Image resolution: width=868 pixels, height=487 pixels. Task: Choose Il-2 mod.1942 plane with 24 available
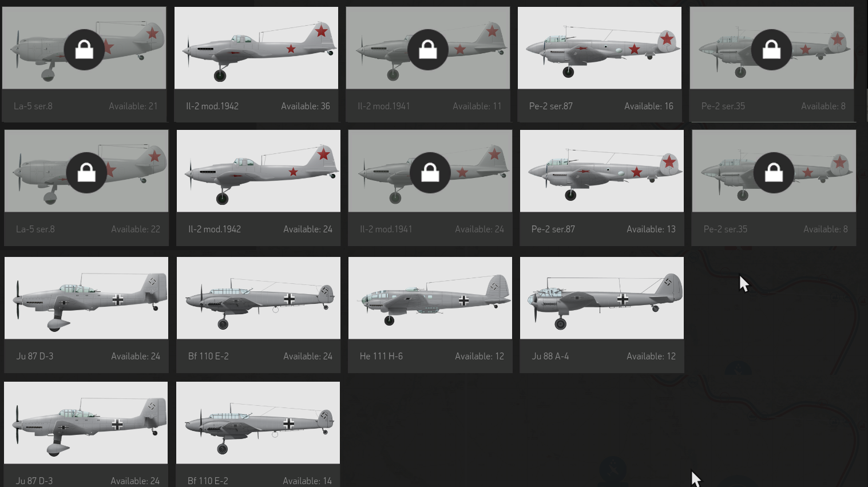pos(259,188)
